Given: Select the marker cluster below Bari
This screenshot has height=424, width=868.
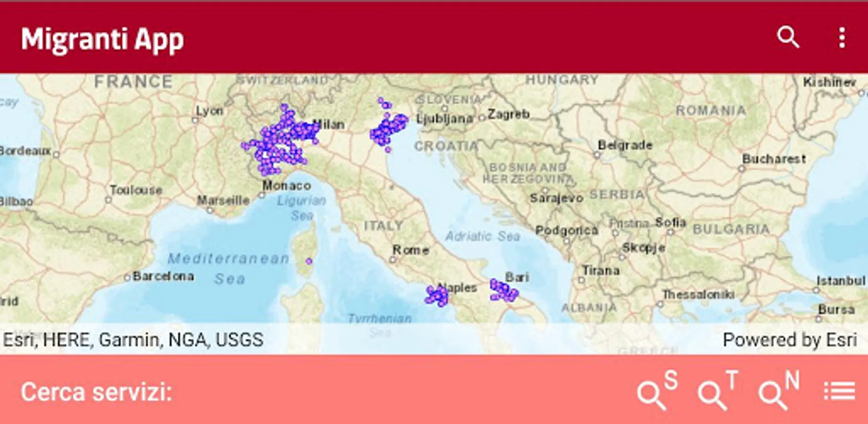Looking at the screenshot, I should (503, 290).
